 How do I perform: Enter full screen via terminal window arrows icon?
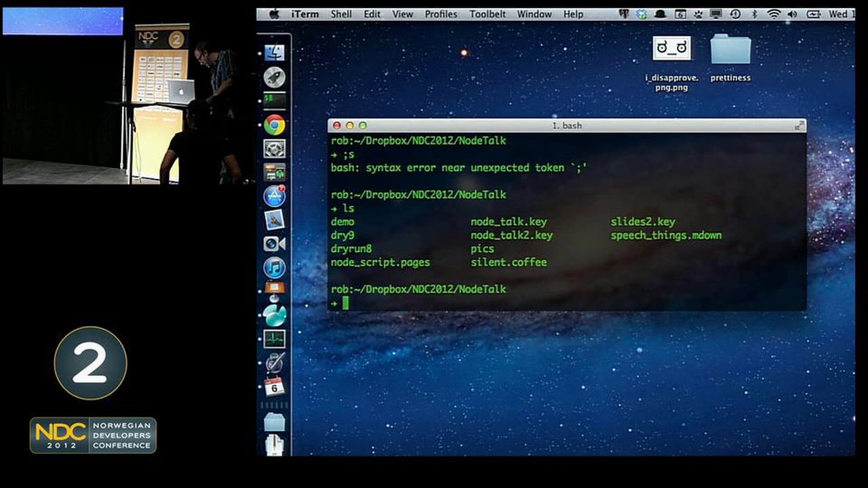pyautogui.click(x=799, y=125)
